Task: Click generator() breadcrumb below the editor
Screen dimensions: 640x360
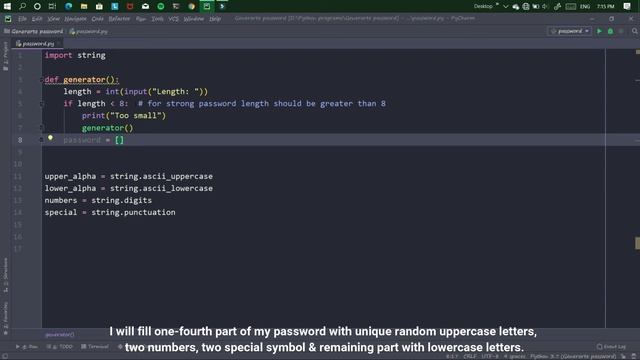Action: (x=60, y=335)
